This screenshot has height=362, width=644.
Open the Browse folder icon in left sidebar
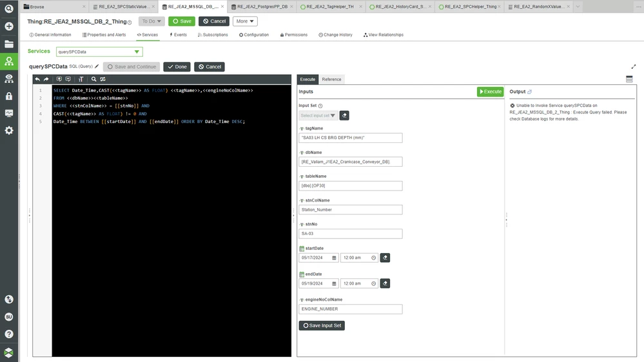[x=8, y=44]
